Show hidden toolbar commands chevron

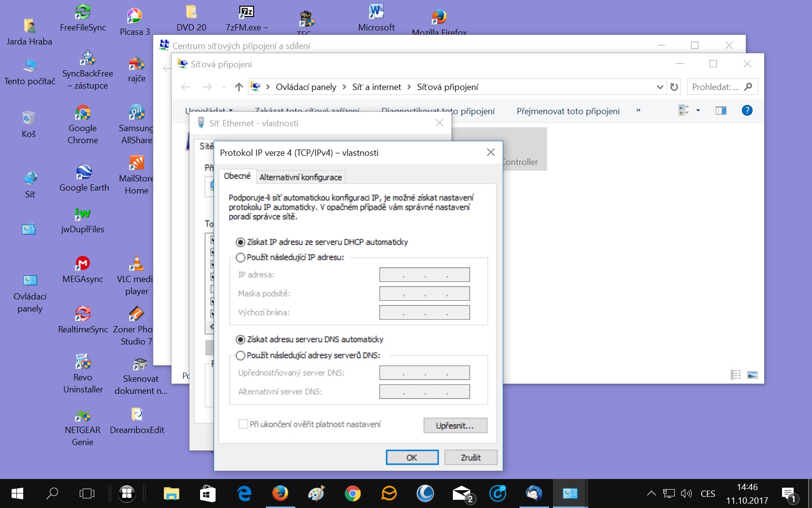(x=638, y=111)
